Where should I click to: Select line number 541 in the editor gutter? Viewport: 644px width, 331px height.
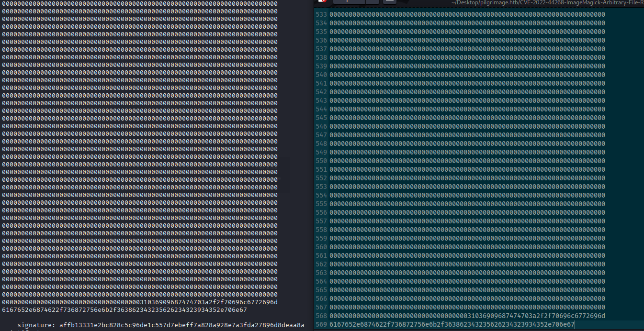(321, 83)
